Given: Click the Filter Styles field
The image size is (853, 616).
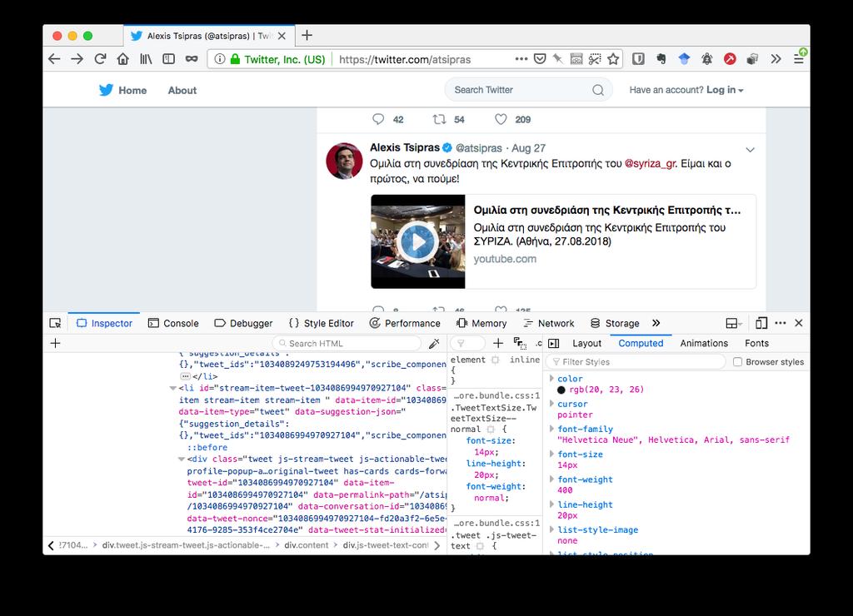Looking at the screenshot, I should pos(636,361).
